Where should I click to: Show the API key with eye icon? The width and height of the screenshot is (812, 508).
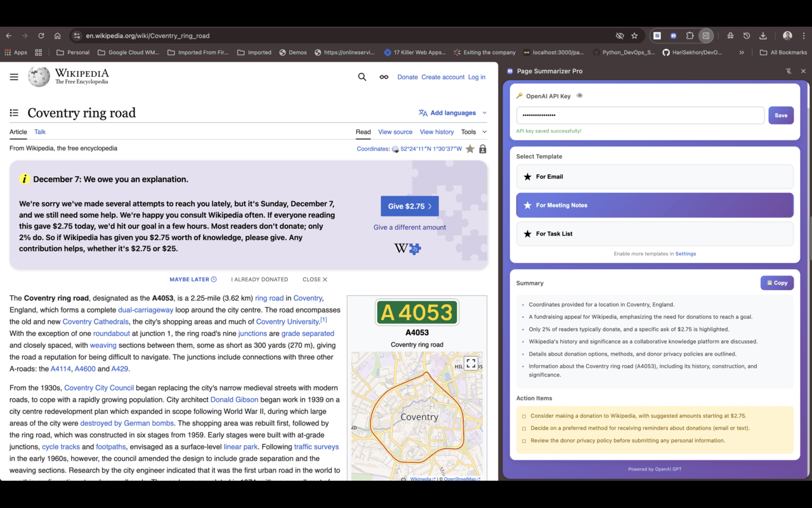[579, 96]
